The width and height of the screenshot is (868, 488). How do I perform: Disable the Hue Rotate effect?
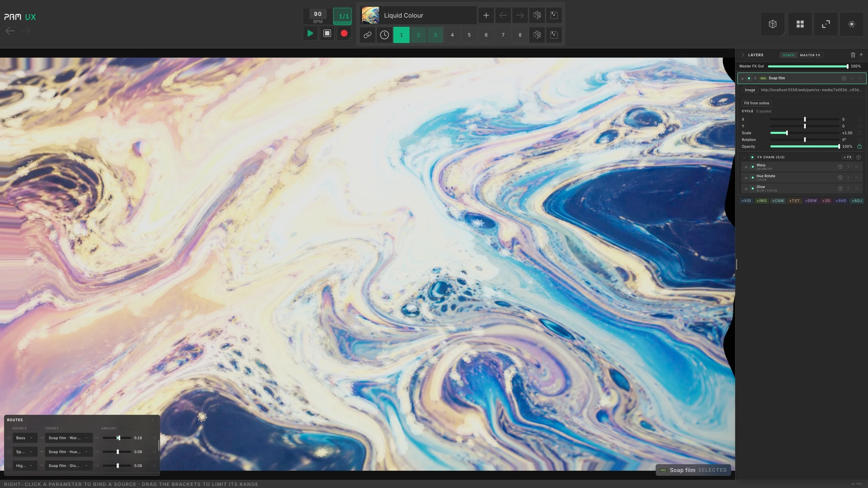(752, 178)
